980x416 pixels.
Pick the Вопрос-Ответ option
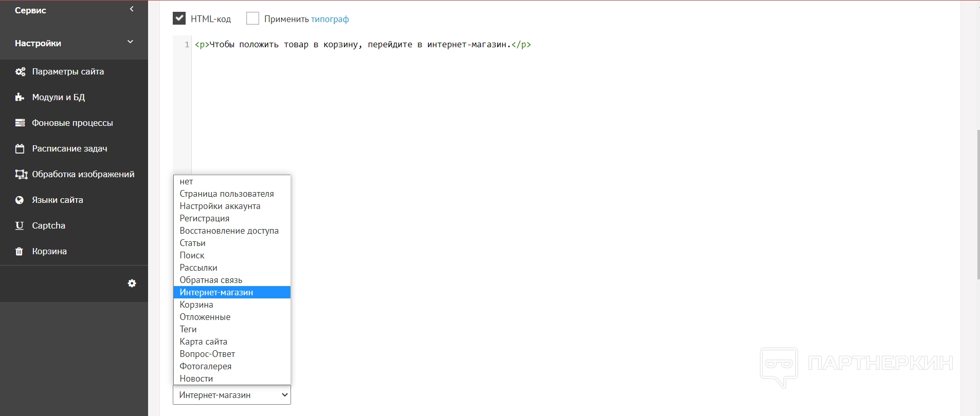[x=232, y=354]
